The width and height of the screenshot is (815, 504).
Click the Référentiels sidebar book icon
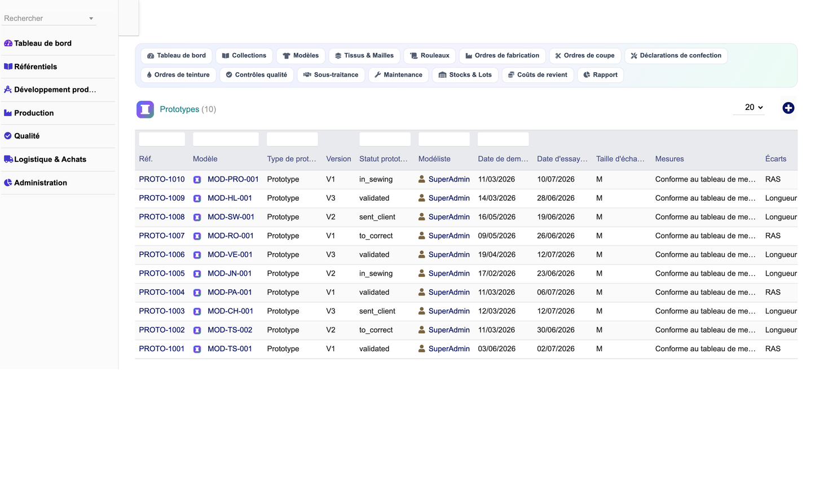tap(8, 67)
